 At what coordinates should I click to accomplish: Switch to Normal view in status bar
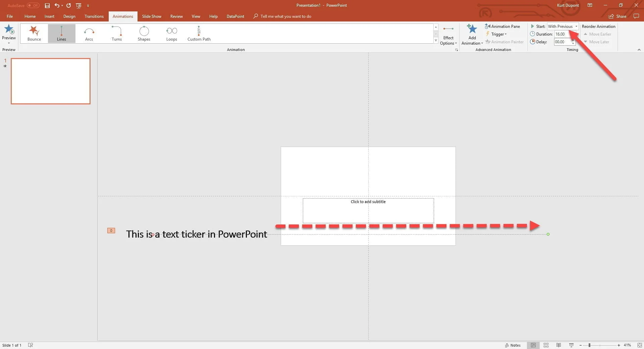533,345
